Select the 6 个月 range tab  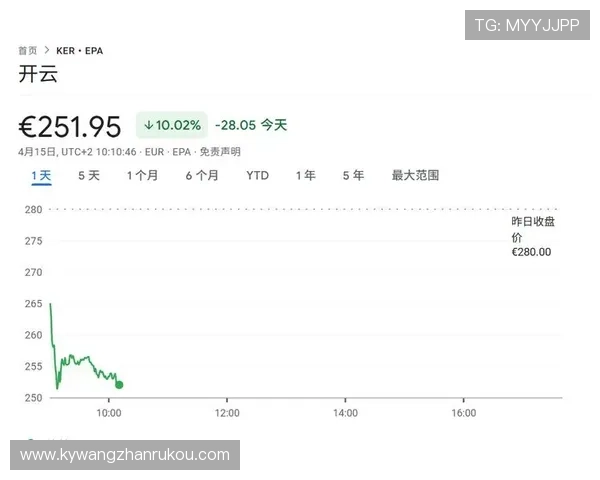point(202,176)
